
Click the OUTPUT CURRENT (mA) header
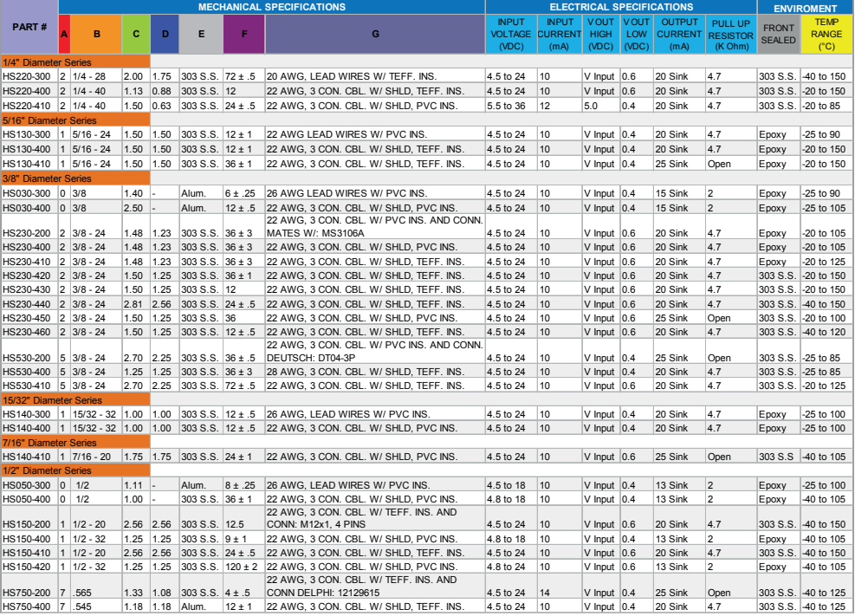(679, 34)
